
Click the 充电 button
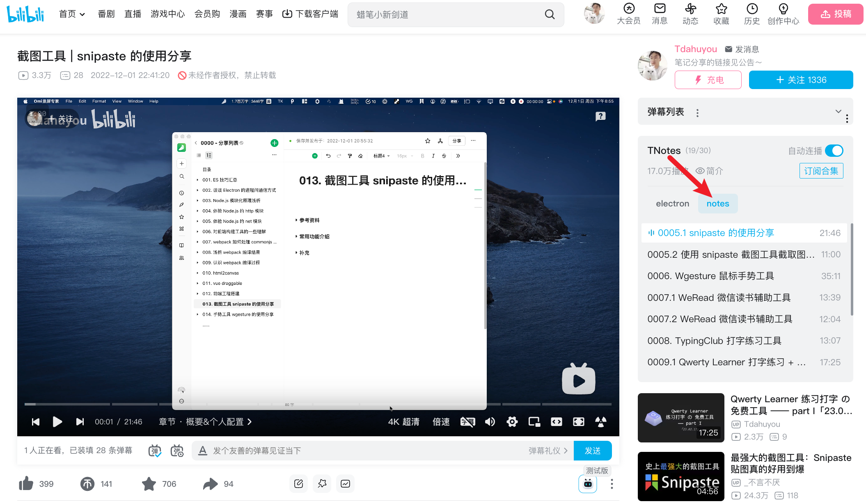pyautogui.click(x=708, y=80)
